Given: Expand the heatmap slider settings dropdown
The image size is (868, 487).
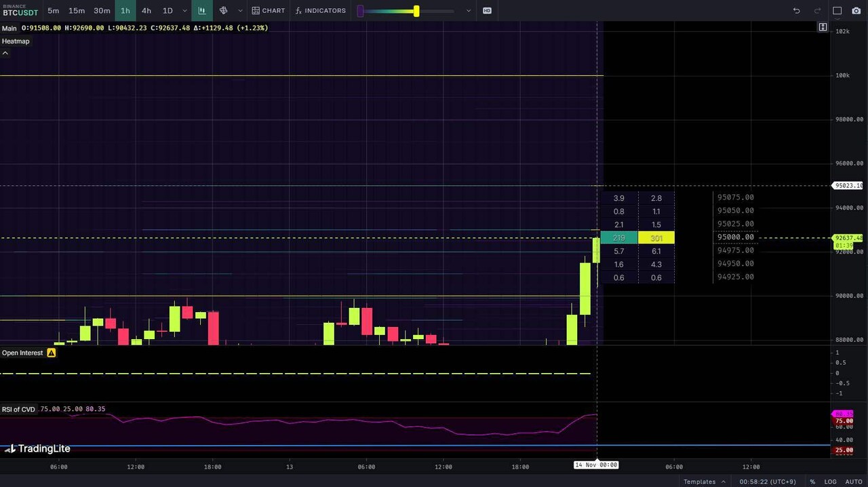Looking at the screenshot, I should pyautogui.click(x=468, y=11).
